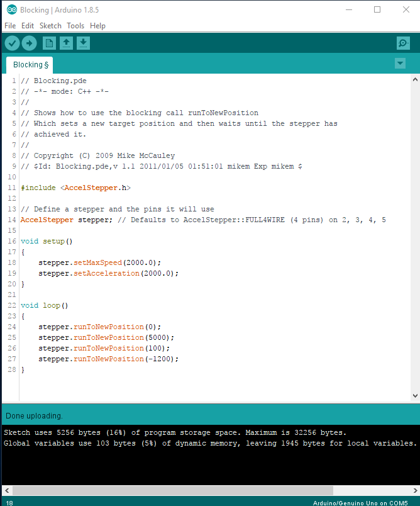Expand the tab options dropdown arrow
Viewport: 420px width, 506px height.
pos(400,63)
